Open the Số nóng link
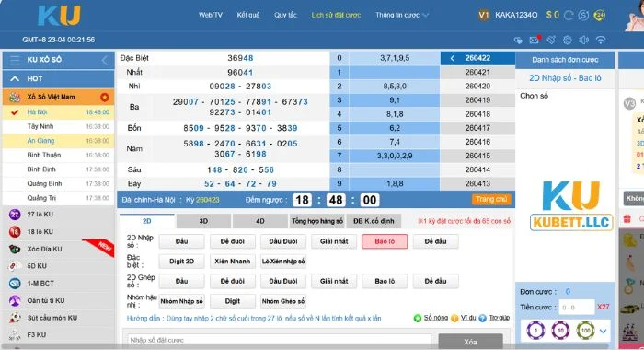Screen dimensions: 644x350 435,318
